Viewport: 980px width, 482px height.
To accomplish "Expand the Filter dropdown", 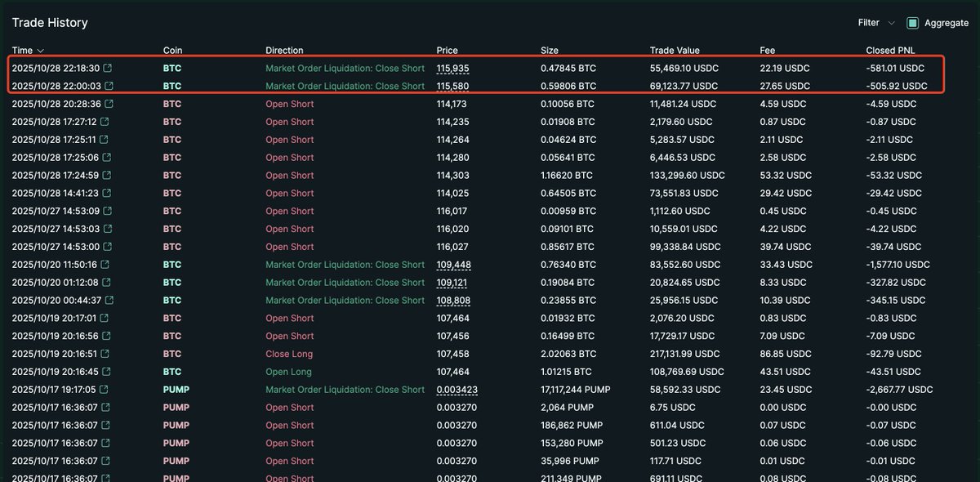I will tap(876, 23).
